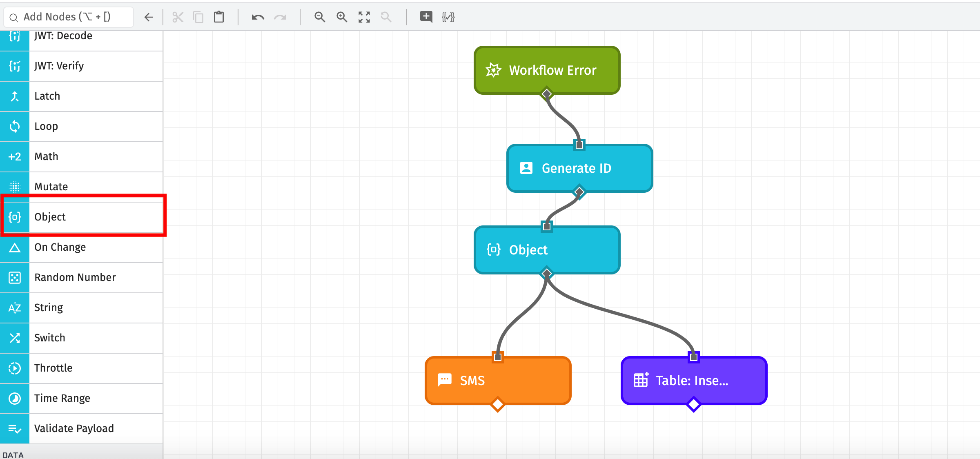This screenshot has height=459, width=980.
Task: Select the On Change triangle icon
Action: coord(15,247)
